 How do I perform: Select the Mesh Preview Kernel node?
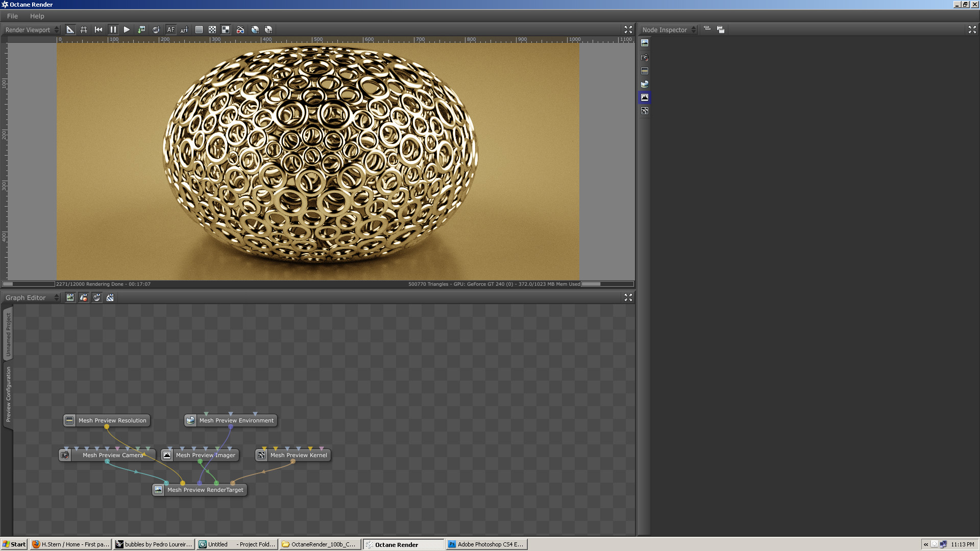point(298,455)
